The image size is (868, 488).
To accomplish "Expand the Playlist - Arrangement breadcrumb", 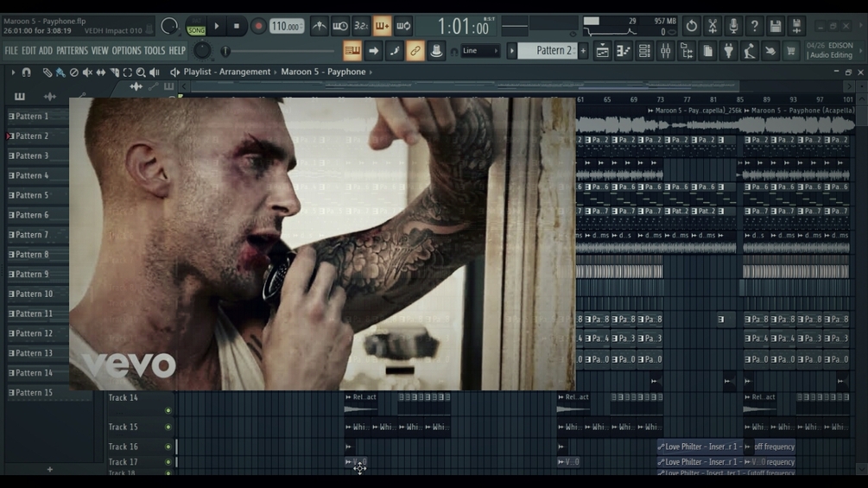I will click(276, 72).
